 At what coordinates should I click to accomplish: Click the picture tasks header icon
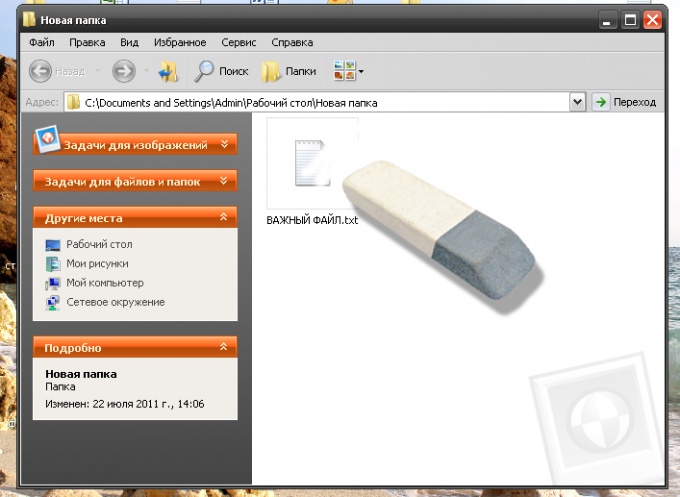tap(47, 138)
